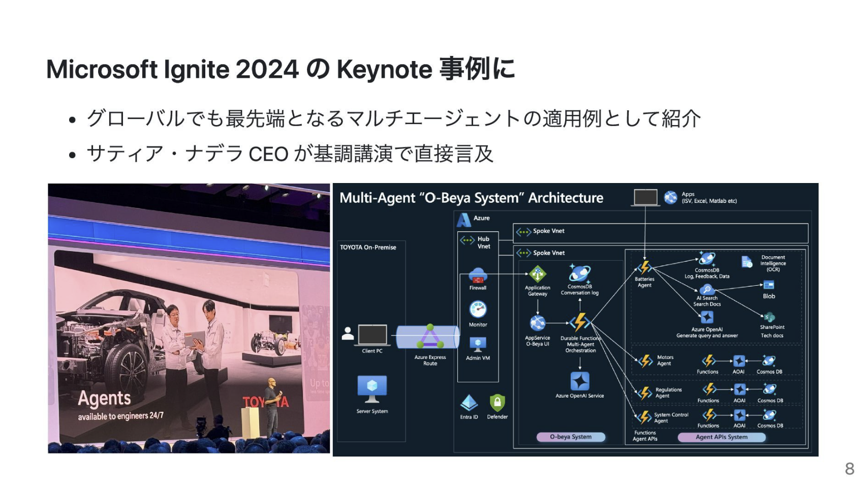Click the Defender shield icon
This screenshot has height=484, width=868.
click(x=497, y=403)
